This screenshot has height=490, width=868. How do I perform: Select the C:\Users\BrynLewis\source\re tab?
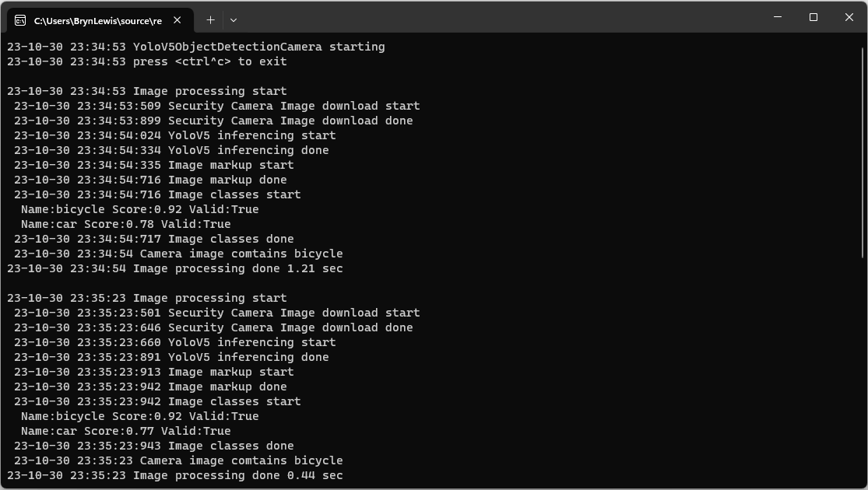(x=97, y=20)
